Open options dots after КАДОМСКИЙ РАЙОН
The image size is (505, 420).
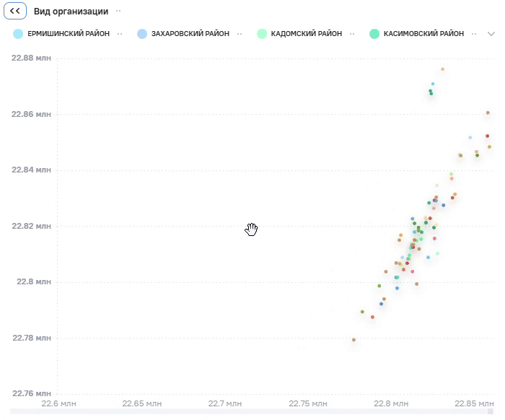352,34
